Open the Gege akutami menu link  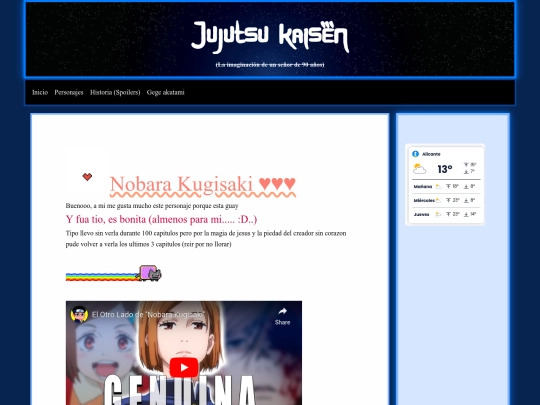pyautogui.click(x=166, y=92)
